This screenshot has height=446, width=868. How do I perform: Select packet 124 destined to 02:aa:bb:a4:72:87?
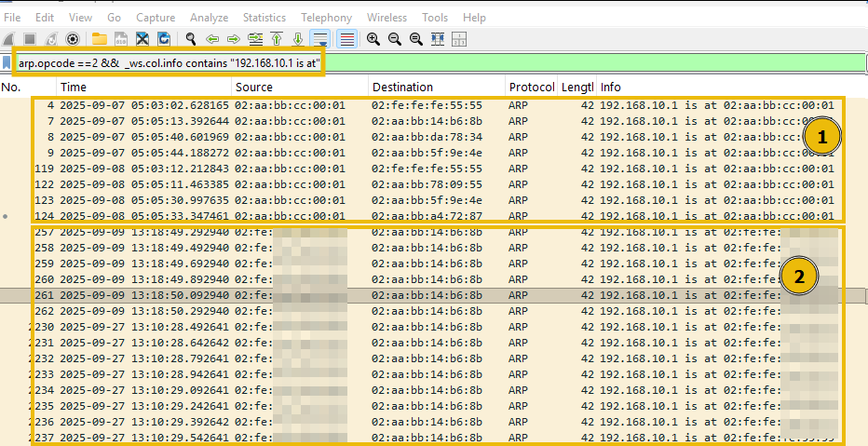[434, 216]
